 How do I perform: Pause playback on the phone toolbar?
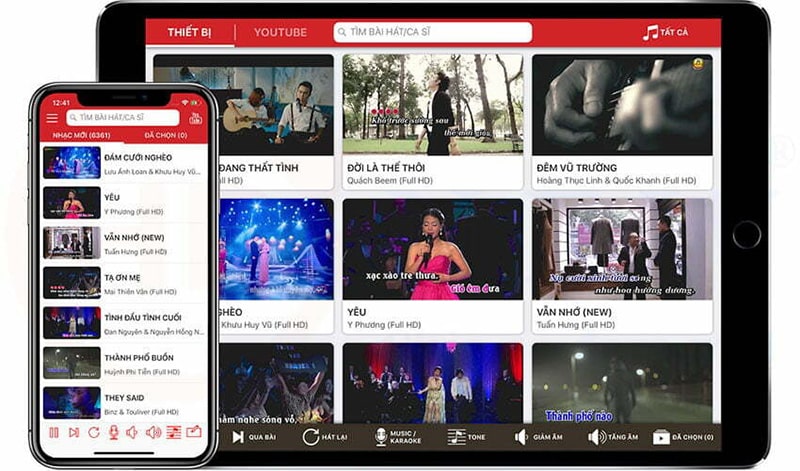pyautogui.click(x=54, y=433)
